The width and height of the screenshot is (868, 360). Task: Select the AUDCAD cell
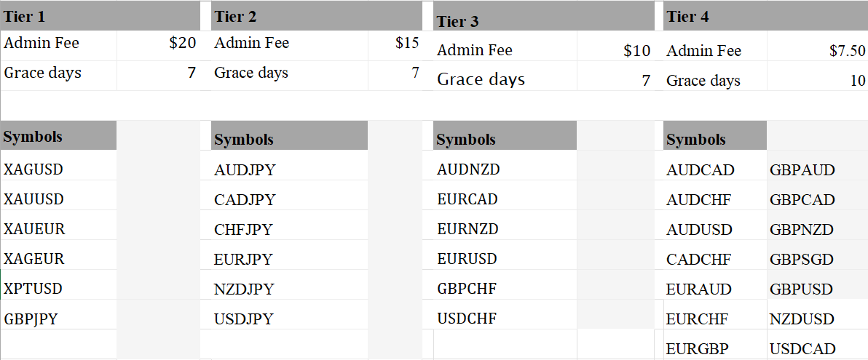coord(700,171)
